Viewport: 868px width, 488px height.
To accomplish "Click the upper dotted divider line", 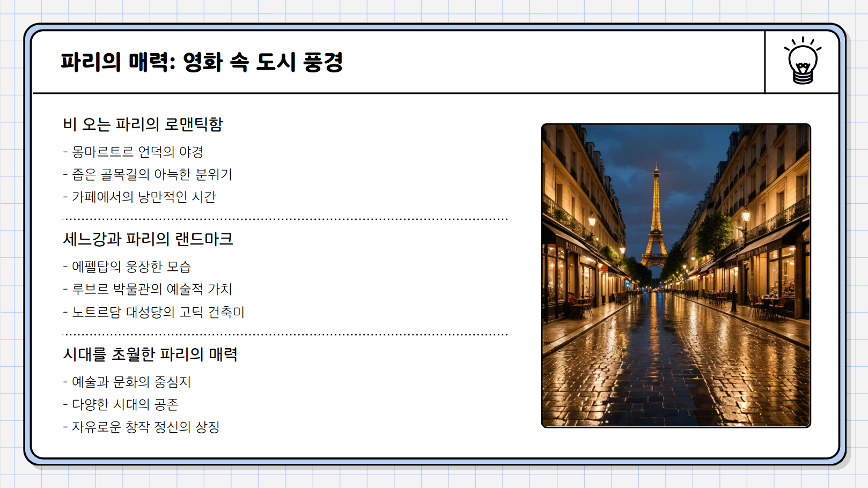I will 284,218.
